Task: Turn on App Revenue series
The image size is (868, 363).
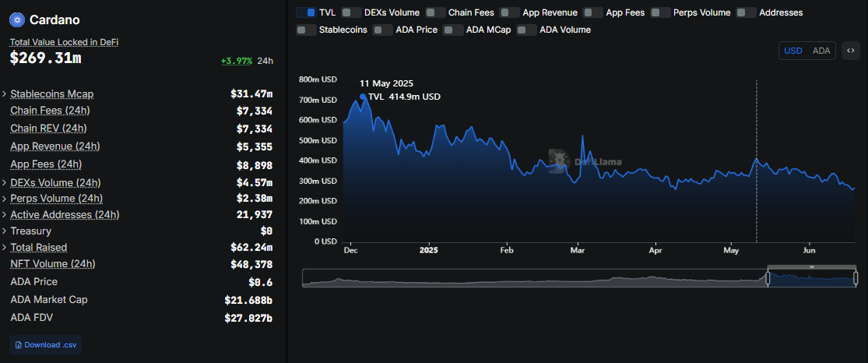Action: 509,12
